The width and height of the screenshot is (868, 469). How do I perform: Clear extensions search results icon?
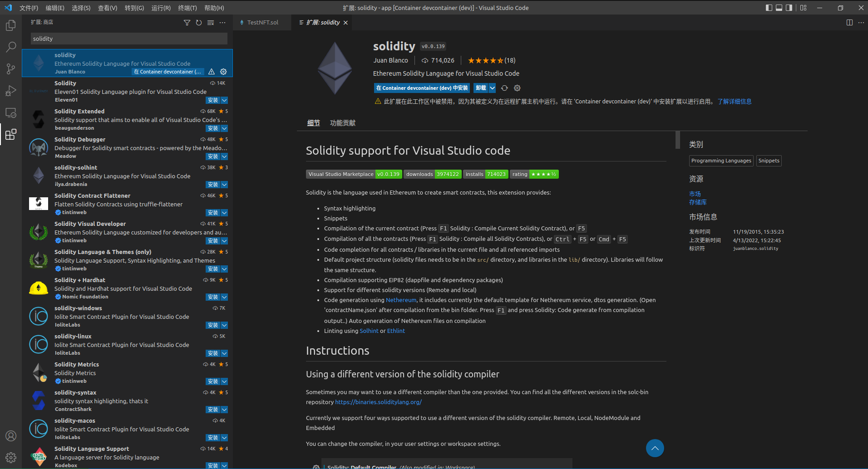pos(211,23)
